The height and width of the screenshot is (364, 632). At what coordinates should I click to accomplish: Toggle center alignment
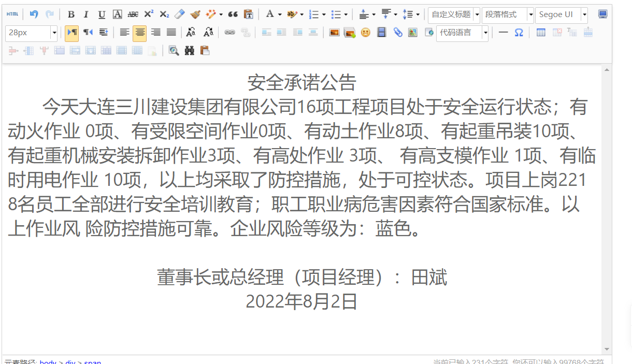(139, 33)
